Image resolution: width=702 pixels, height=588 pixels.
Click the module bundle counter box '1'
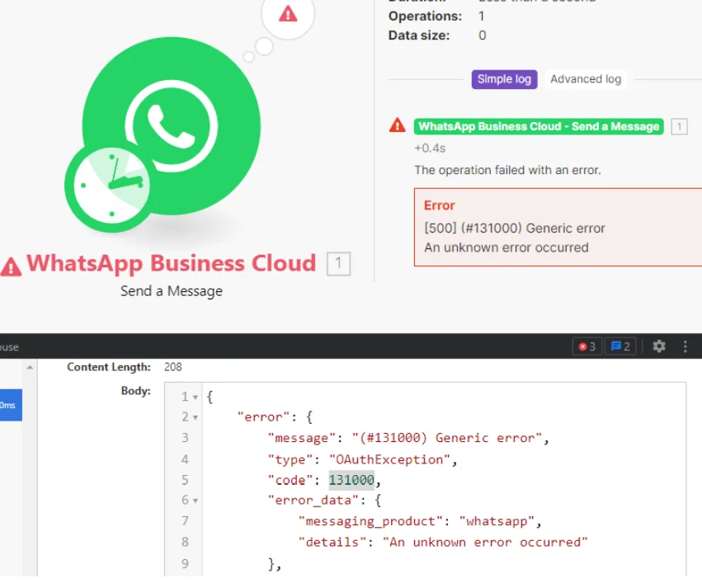(338, 264)
